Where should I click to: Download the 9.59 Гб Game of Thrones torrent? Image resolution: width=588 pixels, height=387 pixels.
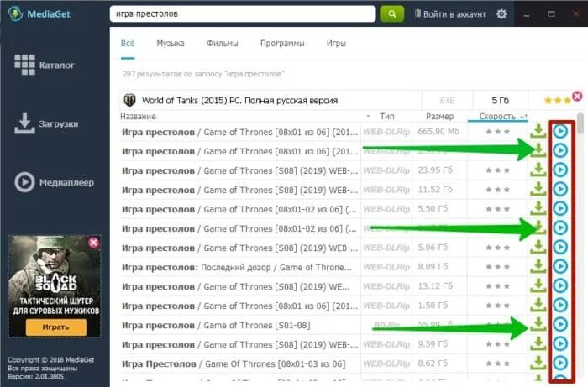538,343
